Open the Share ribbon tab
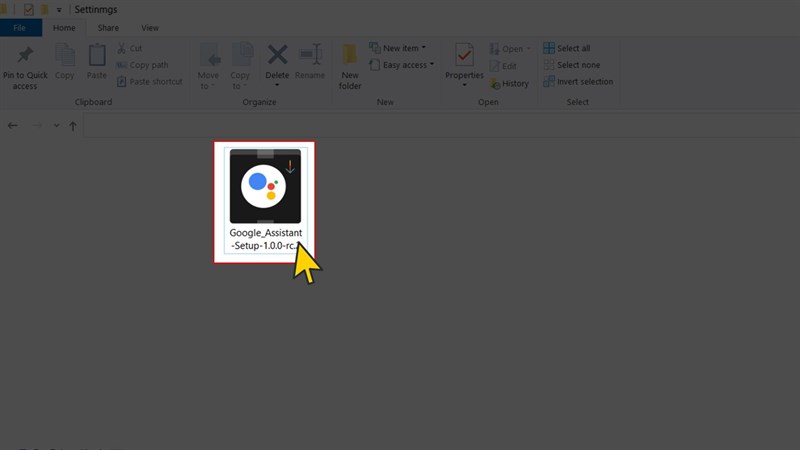Viewport: 800px width, 450px height. tap(108, 28)
